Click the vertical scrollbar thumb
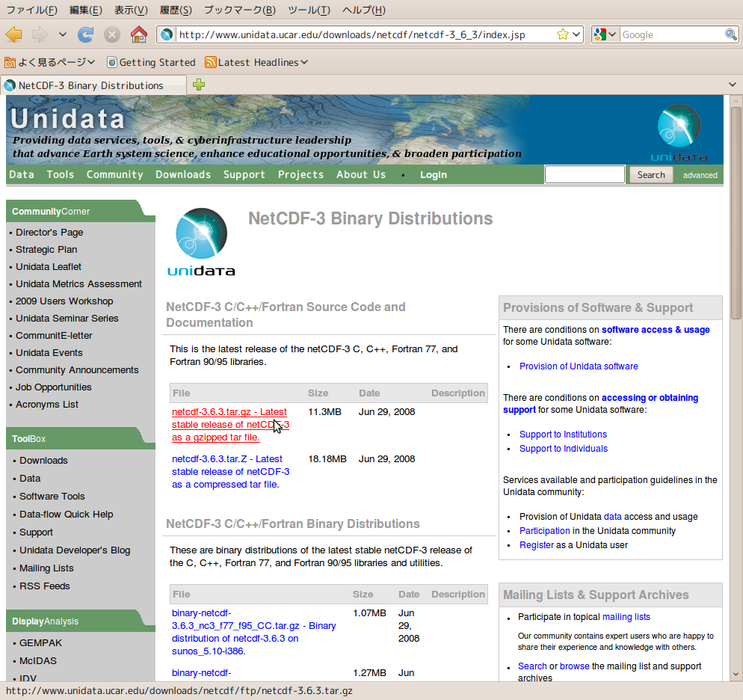The image size is (743, 700). point(736,213)
